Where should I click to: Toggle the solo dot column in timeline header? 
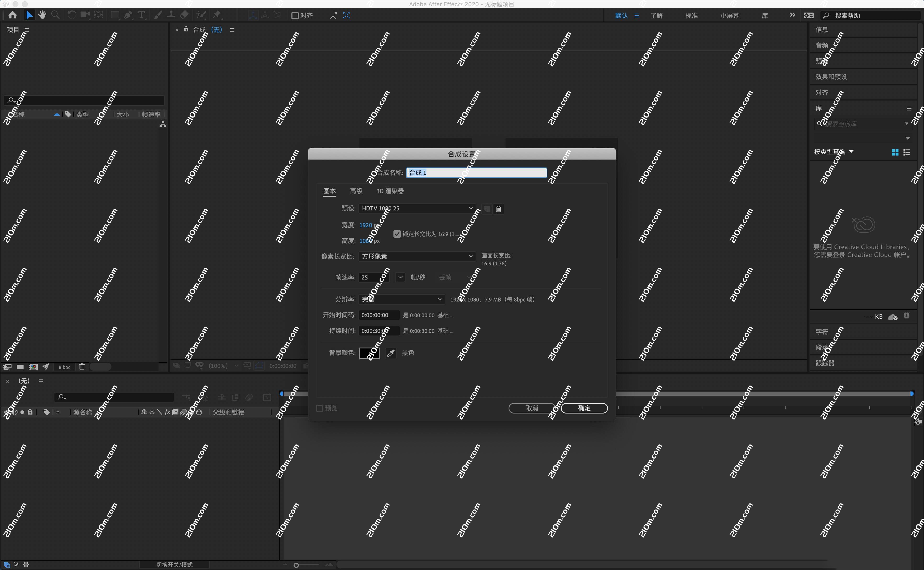[x=22, y=412]
